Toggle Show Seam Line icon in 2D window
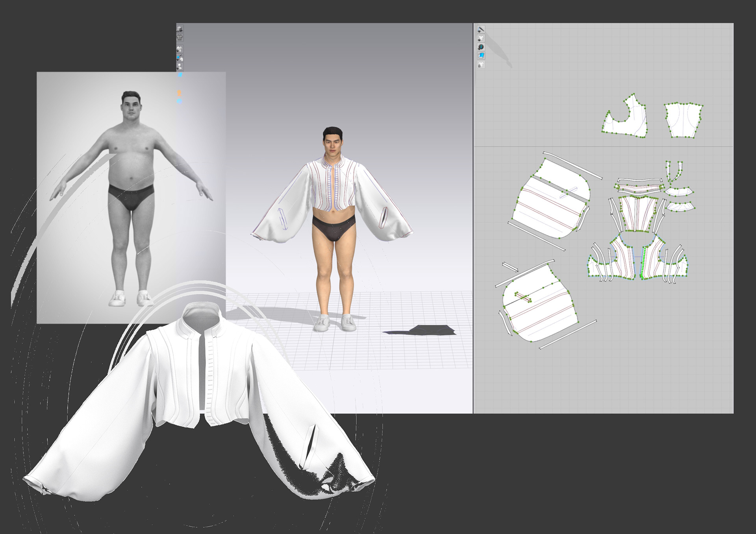Image resolution: width=756 pixels, height=534 pixels. tap(481, 30)
